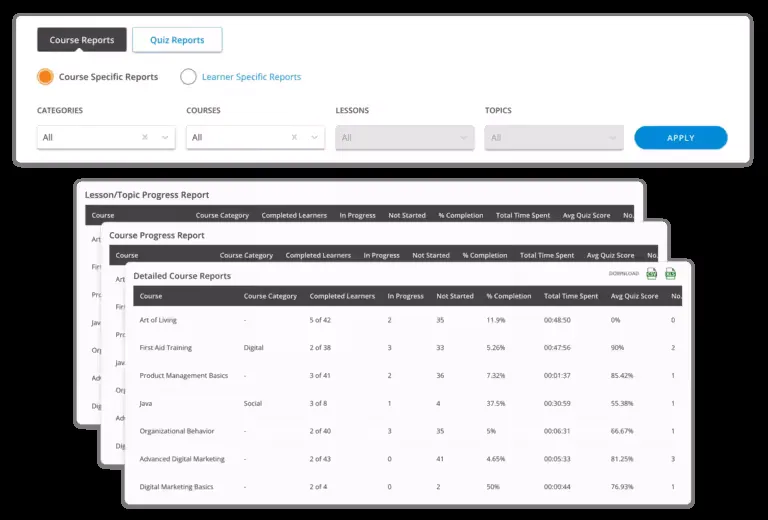Select the Advanced Digital Marketing course
Image resolution: width=768 pixels, height=520 pixels.
[x=182, y=459]
